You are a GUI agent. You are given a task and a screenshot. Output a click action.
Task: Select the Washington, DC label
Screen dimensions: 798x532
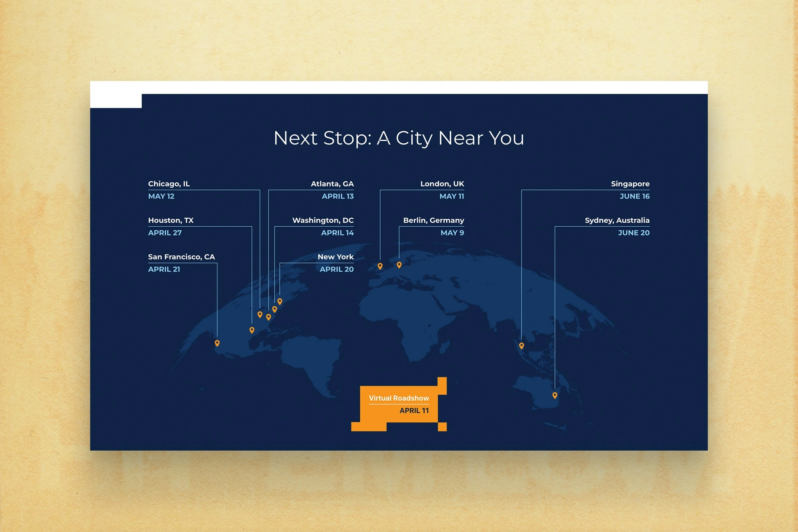point(323,220)
